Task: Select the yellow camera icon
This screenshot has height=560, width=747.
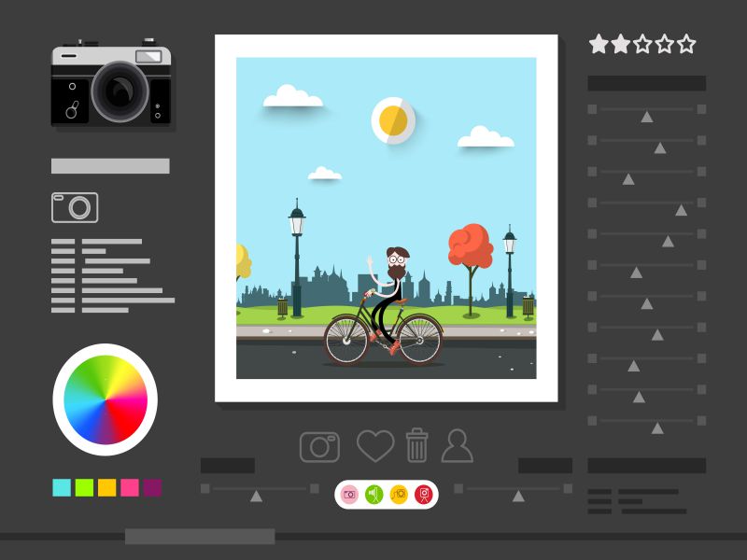Action: point(399,495)
